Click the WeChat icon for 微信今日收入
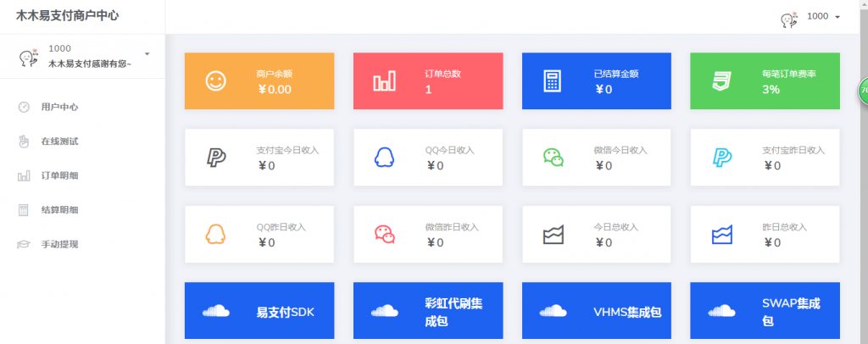The width and height of the screenshot is (868, 344). click(553, 157)
